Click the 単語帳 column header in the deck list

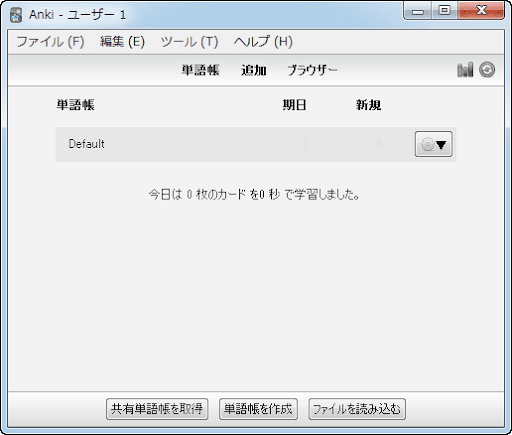[x=75, y=105]
